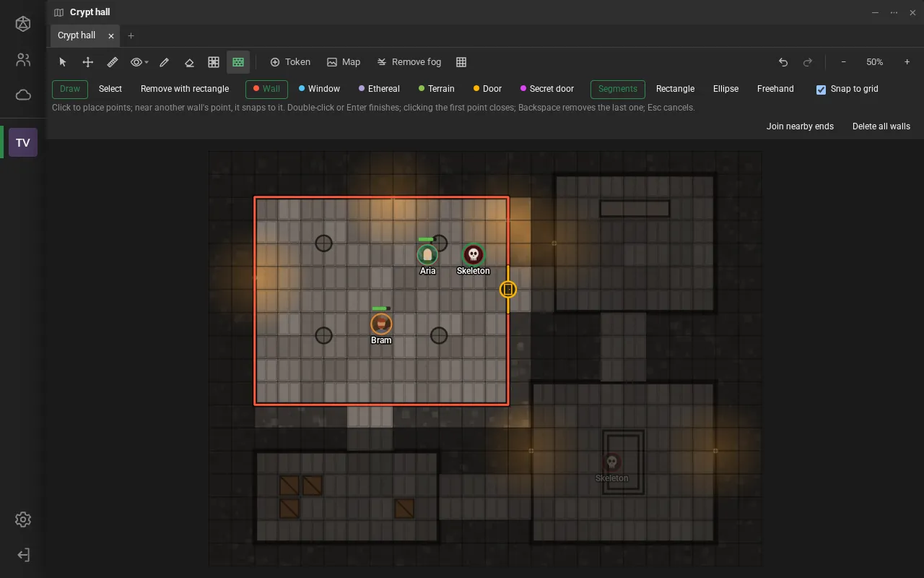The width and height of the screenshot is (924, 578).
Task: Select the grid fog tool icon left of walls
Action: (x=214, y=62)
